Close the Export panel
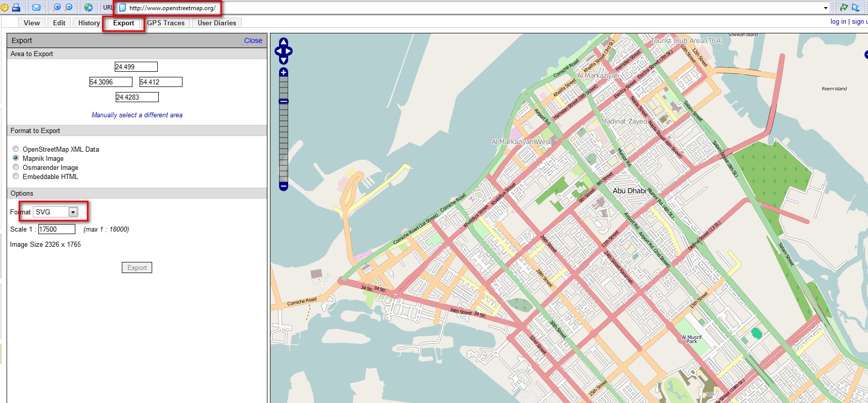The image size is (868, 403). [x=253, y=40]
